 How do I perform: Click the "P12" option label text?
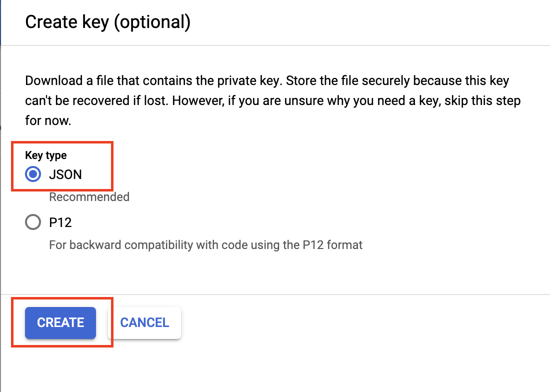pos(60,222)
